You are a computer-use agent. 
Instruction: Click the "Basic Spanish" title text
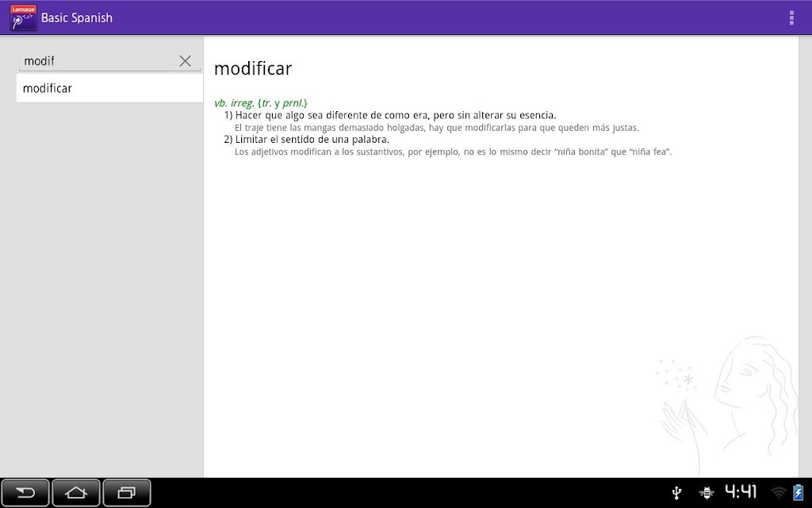(x=77, y=17)
